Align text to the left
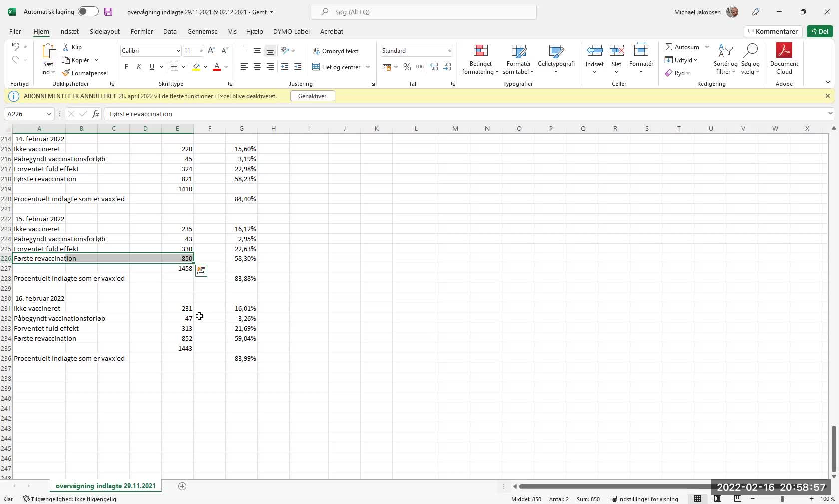 (x=244, y=67)
